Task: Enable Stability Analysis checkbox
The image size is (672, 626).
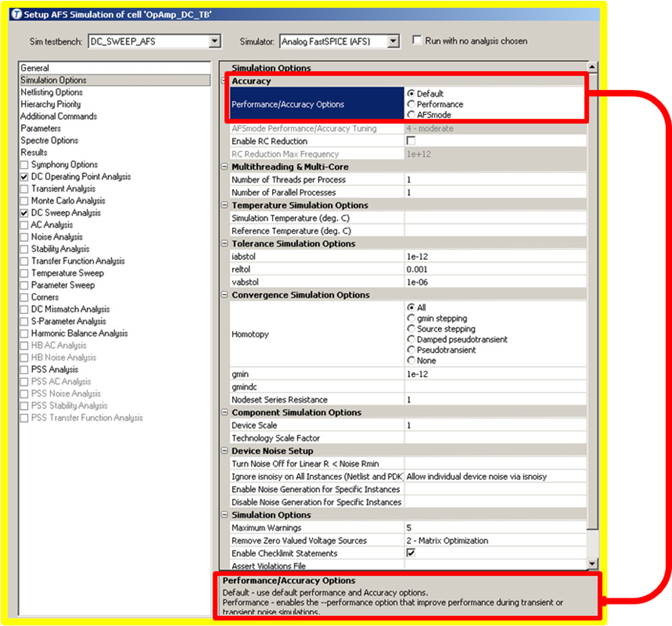Action: [x=24, y=249]
